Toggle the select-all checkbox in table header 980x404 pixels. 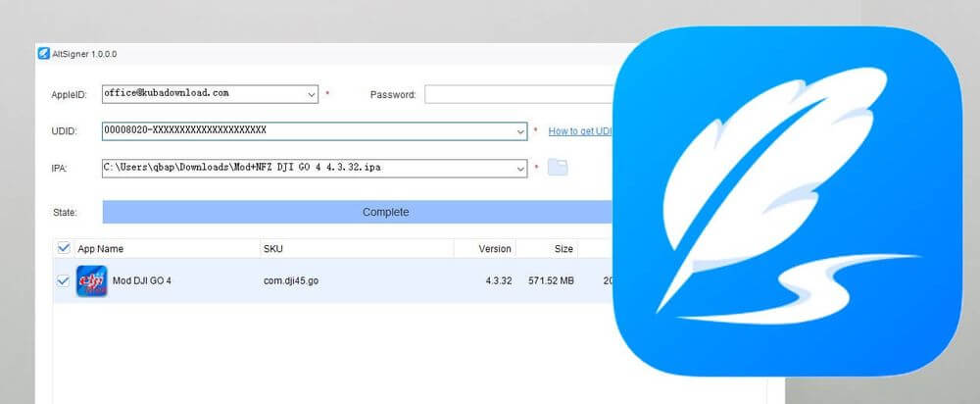tap(63, 248)
